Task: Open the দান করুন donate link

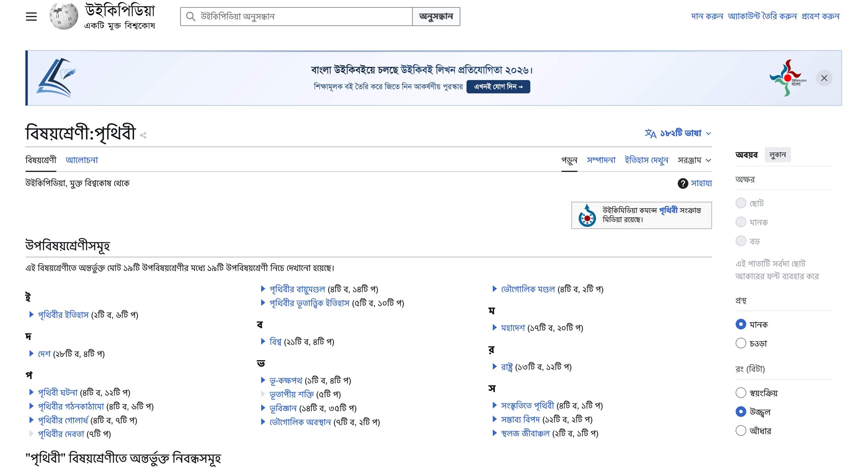Action: (707, 17)
